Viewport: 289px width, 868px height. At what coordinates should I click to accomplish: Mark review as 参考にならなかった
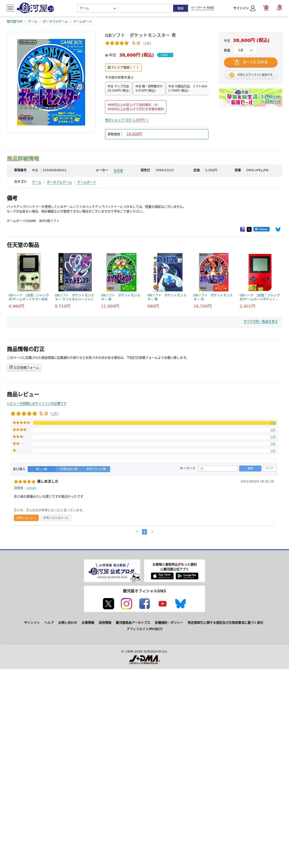point(56,518)
